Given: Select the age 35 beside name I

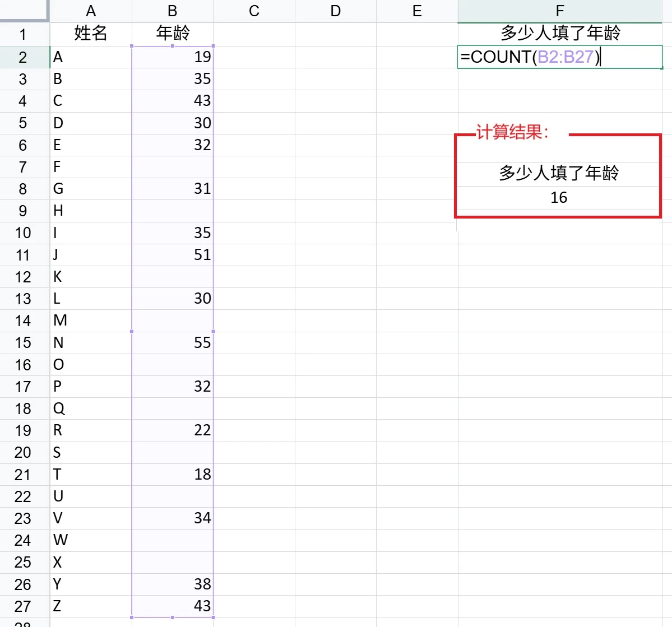Looking at the screenshot, I should point(172,233).
